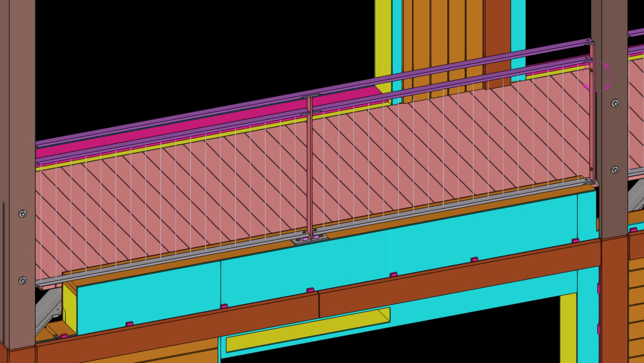Select the upper bolt on right brown post
Viewport: 644px width, 363px height.
[x=615, y=103]
